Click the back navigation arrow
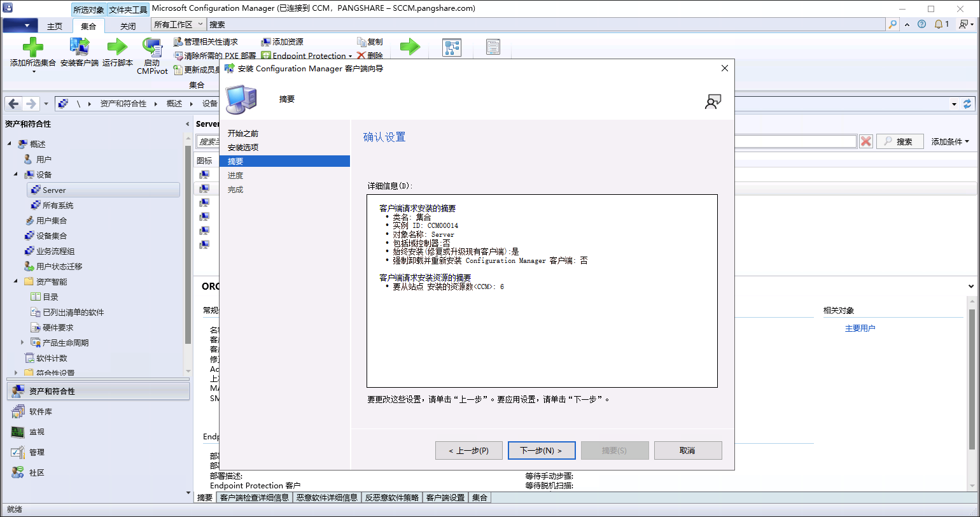 14,103
